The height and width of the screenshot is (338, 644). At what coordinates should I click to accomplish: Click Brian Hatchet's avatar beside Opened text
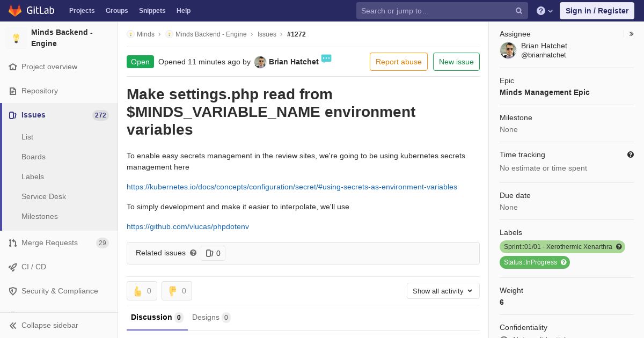pyautogui.click(x=260, y=62)
